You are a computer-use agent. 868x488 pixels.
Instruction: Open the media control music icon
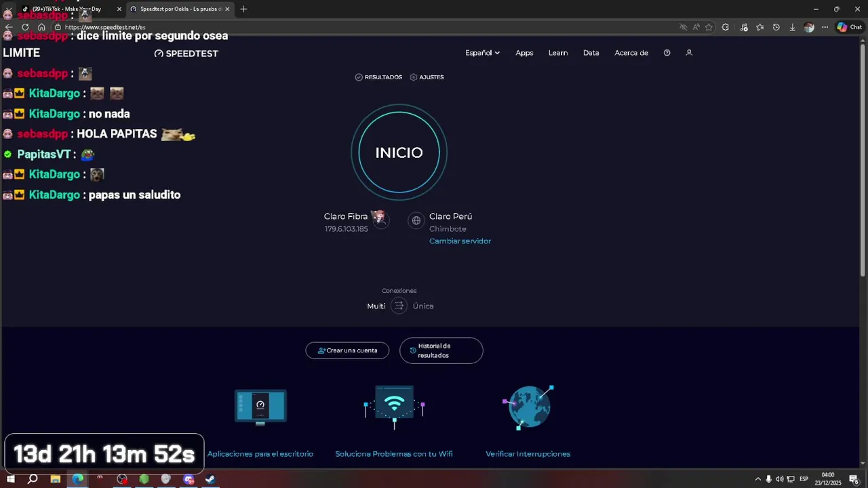click(x=745, y=27)
